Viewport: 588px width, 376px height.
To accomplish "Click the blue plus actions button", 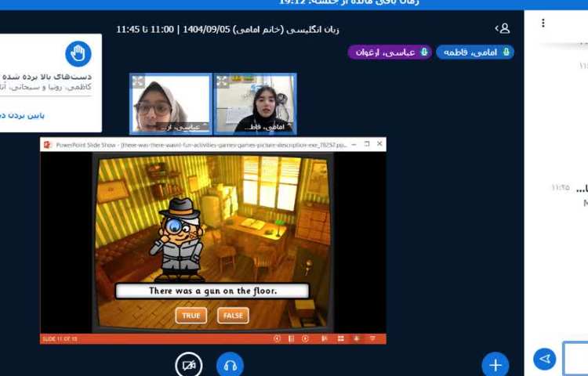I will click(495, 364).
